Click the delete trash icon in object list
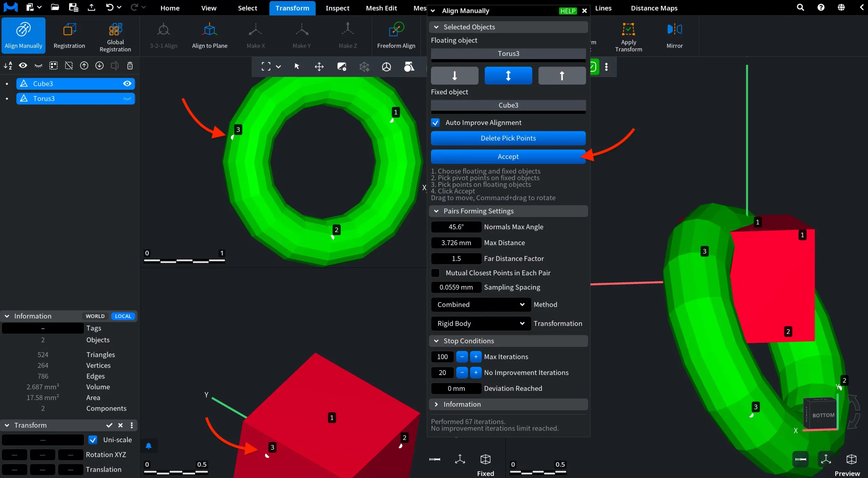The height and width of the screenshot is (478, 868). (130, 66)
